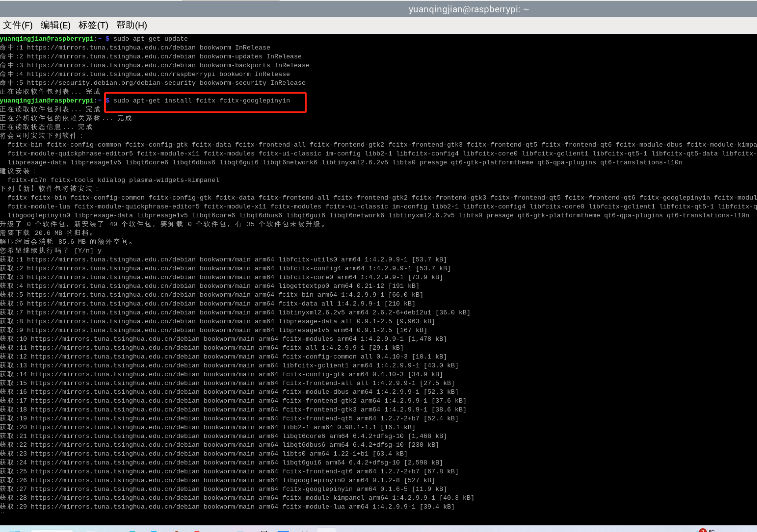Click the yuanqingjian@raspberrypi window title

(x=468, y=9)
